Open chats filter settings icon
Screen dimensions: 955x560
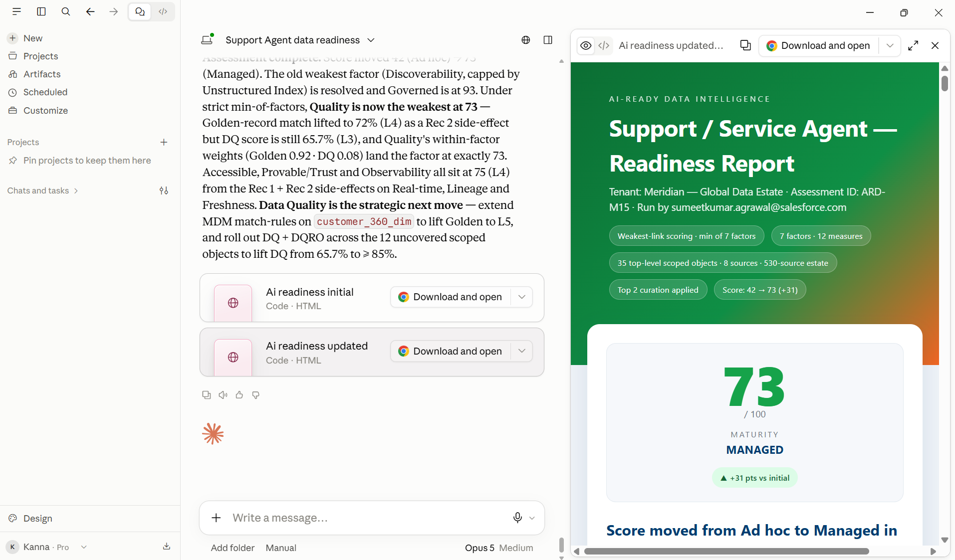tap(164, 190)
